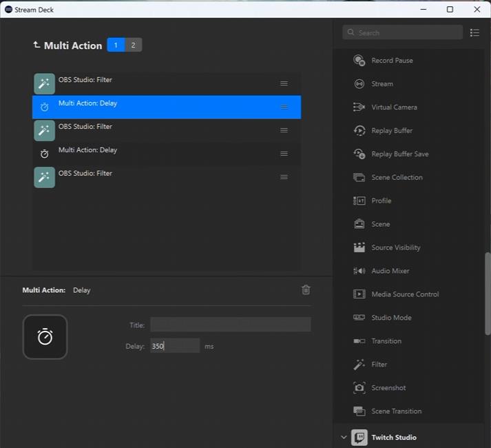Click the Source Visibility label
This screenshot has height=448, width=491.
(396, 247)
